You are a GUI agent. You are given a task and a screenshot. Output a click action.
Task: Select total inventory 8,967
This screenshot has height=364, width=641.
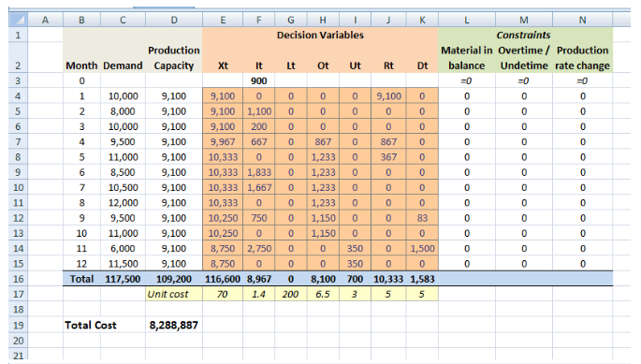259,279
